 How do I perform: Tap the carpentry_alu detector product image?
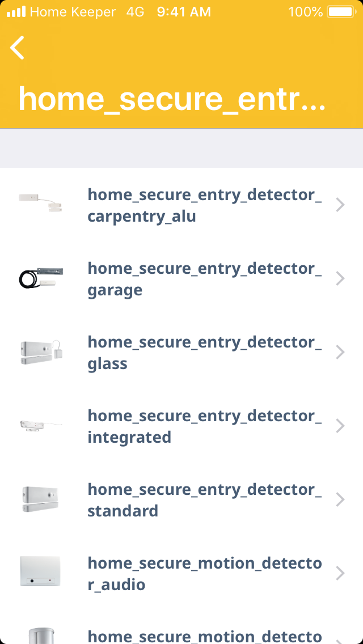click(x=40, y=203)
